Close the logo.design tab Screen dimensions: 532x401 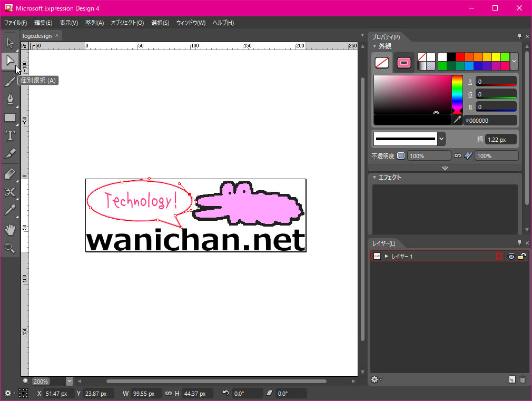[x=57, y=35]
